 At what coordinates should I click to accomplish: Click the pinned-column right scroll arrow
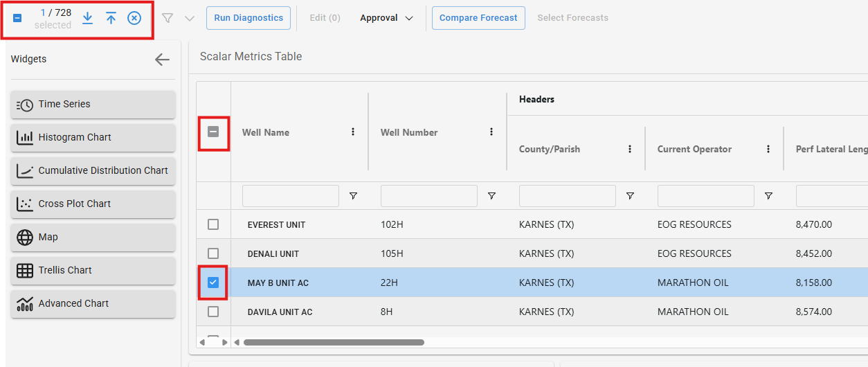224,342
